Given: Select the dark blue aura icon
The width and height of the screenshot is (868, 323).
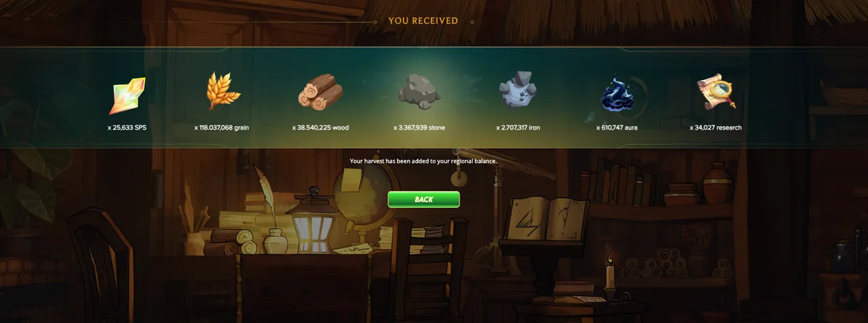Looking at the screenshot, I should coord(618,94).
